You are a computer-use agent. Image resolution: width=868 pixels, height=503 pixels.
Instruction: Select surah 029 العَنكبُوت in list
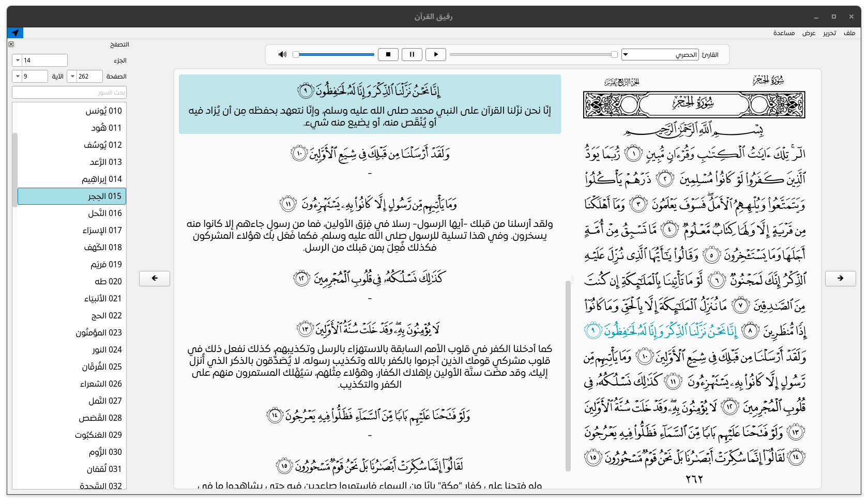point(72,435)
